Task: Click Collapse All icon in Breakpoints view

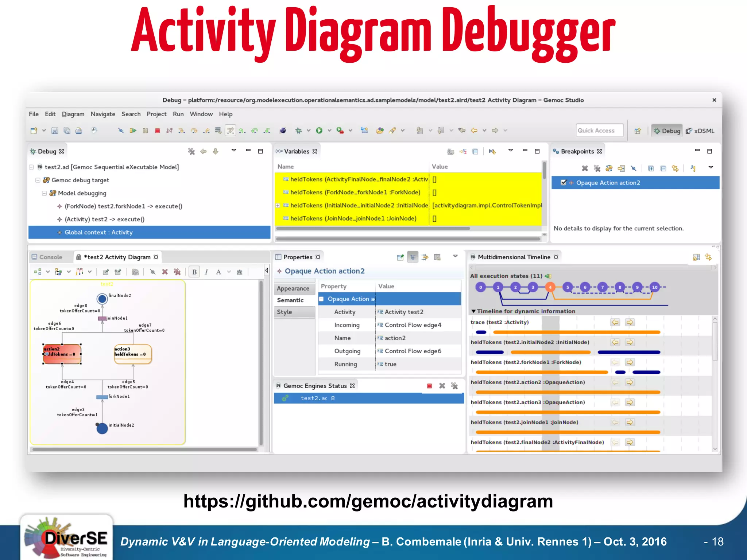Action: [x=663, y=168]
